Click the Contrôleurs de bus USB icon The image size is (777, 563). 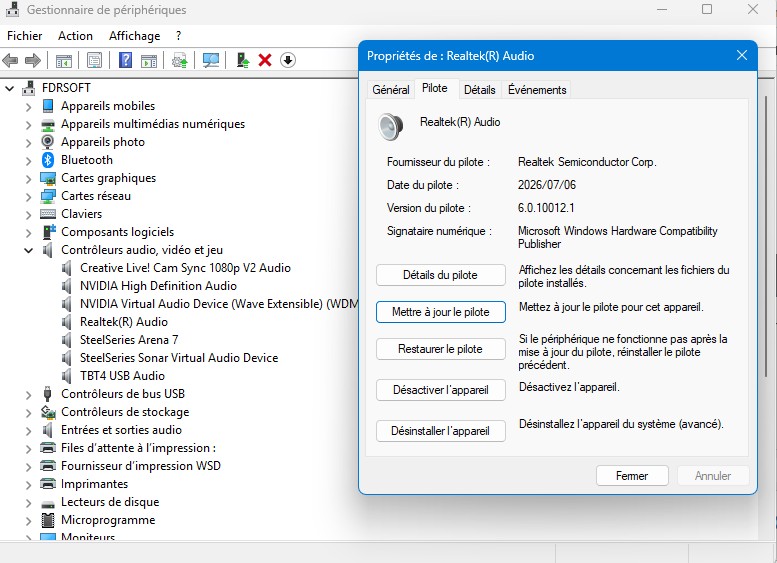[48, 394]
